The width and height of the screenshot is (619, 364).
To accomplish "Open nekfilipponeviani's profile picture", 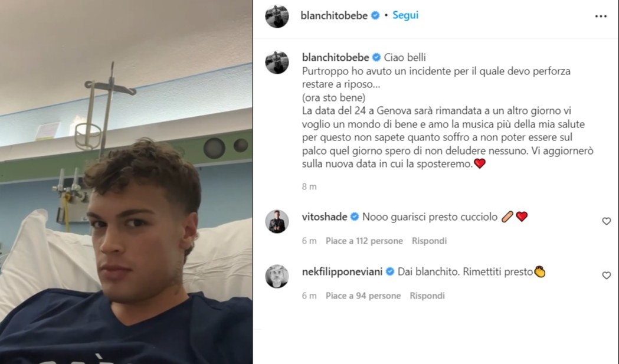I will pos(277,276).
